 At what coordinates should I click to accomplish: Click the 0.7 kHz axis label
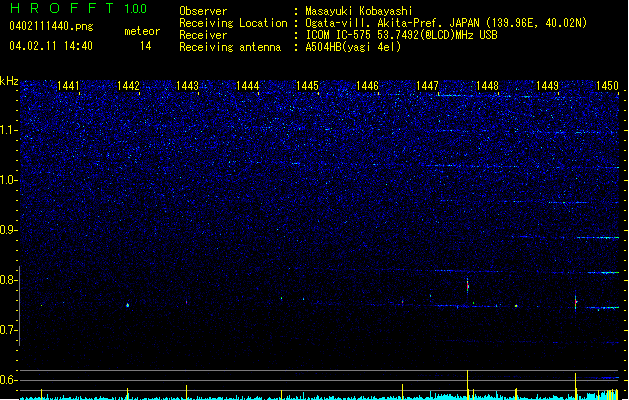pos(8,330)
